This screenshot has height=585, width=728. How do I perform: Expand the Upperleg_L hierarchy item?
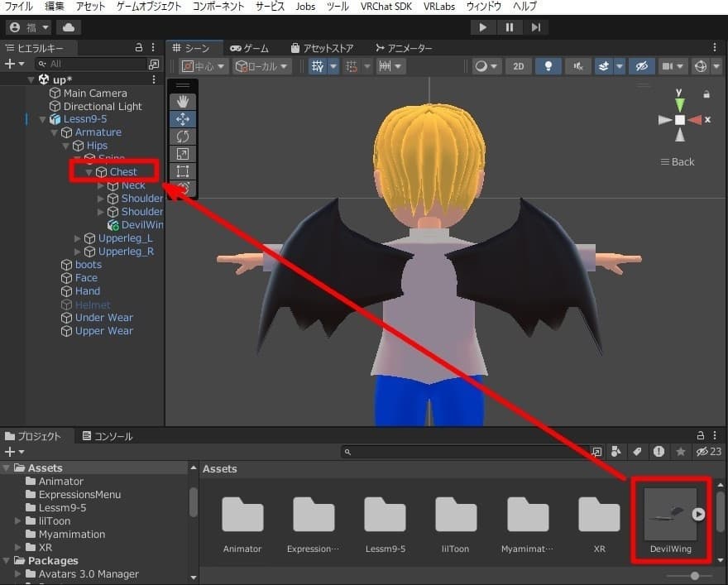(78, 238)
